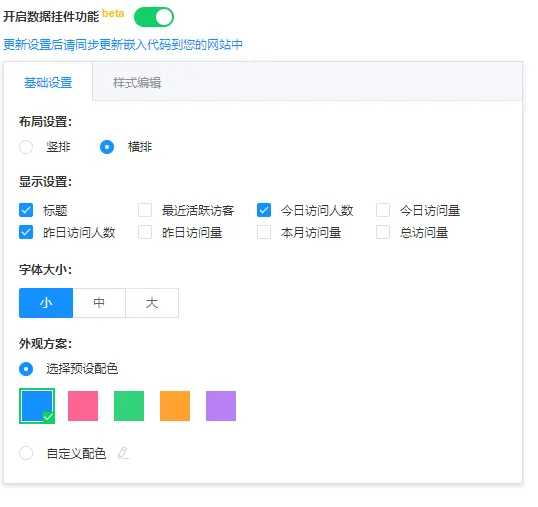Toggle the 开启数据挂件功能 switch off
Screen dimensions: 538x507
pyautogui.click(x=154, y=17)
